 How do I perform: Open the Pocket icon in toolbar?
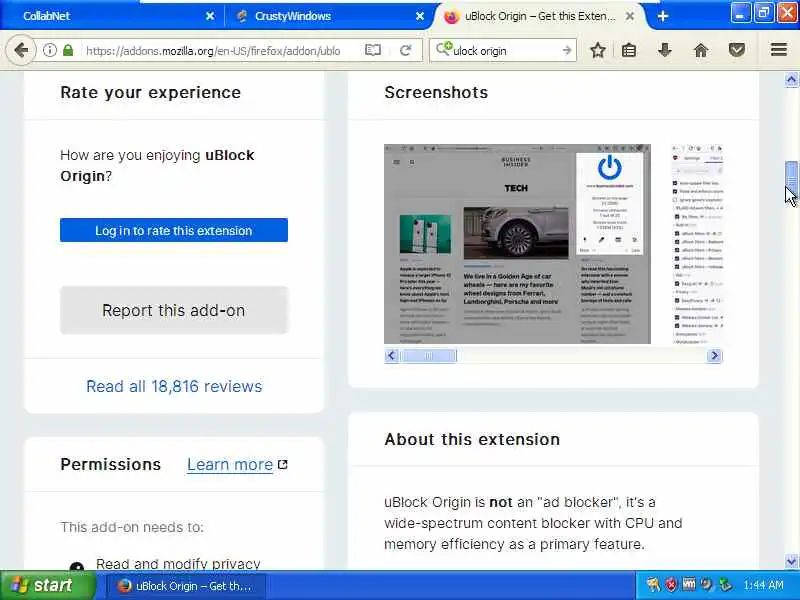(737, 50)
